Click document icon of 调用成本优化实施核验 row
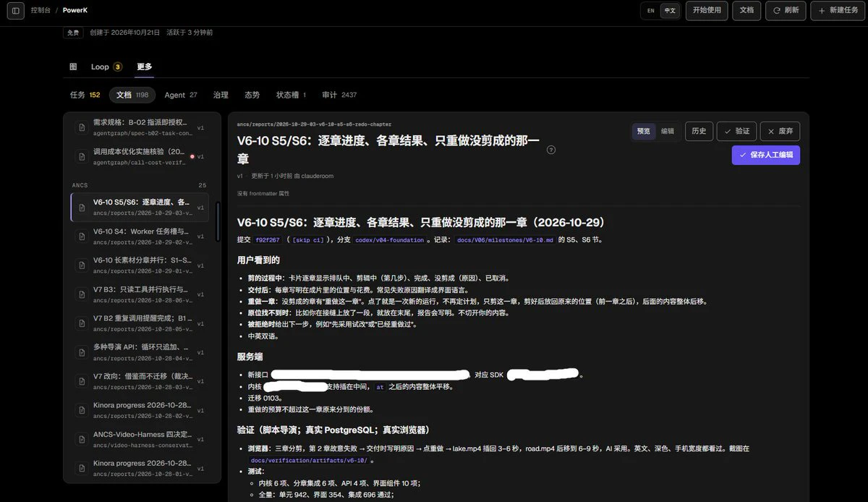 click(82, 156)
